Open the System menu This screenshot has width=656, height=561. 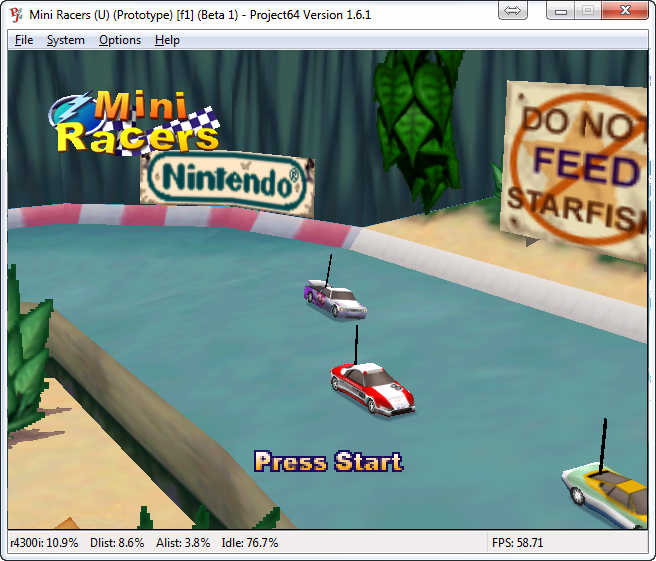click(x=65, y=40)
